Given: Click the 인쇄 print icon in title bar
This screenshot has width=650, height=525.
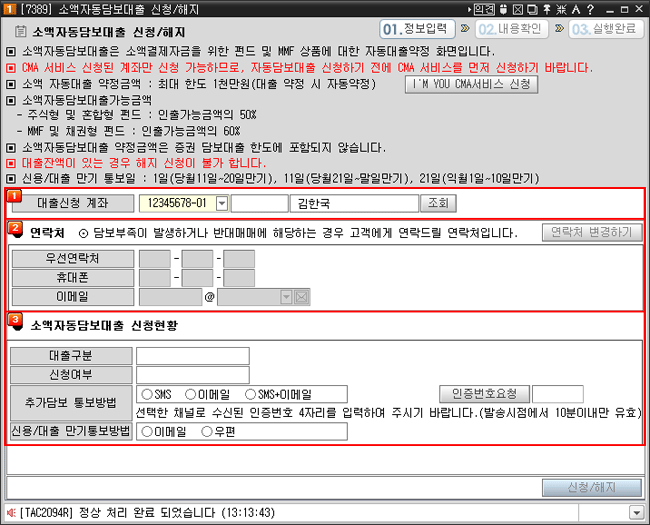Looking at the screenshot, I should (x=484, y=9).
